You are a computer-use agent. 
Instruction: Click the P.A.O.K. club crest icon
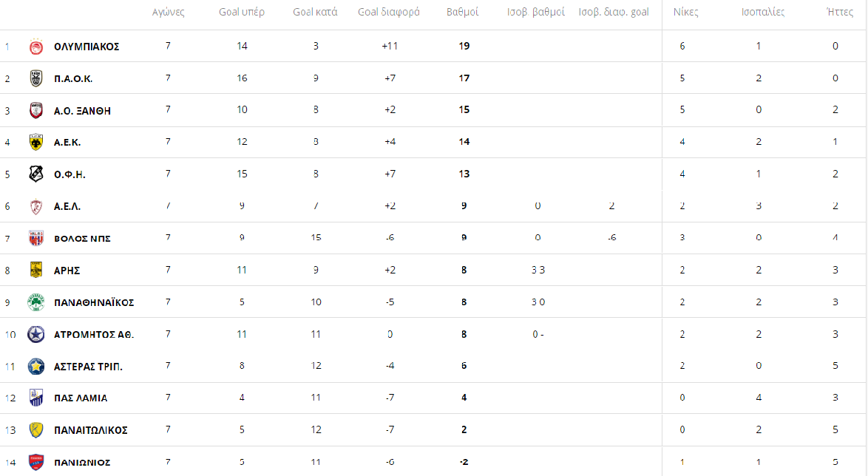[35, 78]
